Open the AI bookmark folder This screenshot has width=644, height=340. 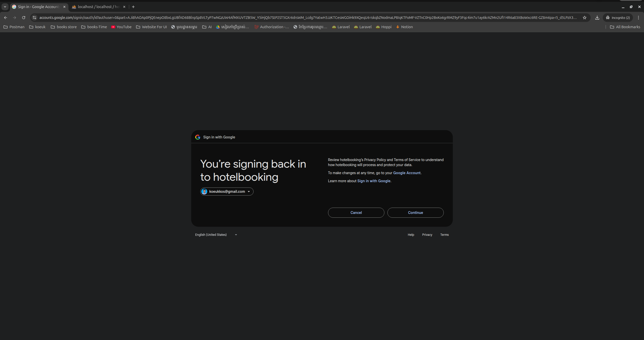[x=207, y=27]
